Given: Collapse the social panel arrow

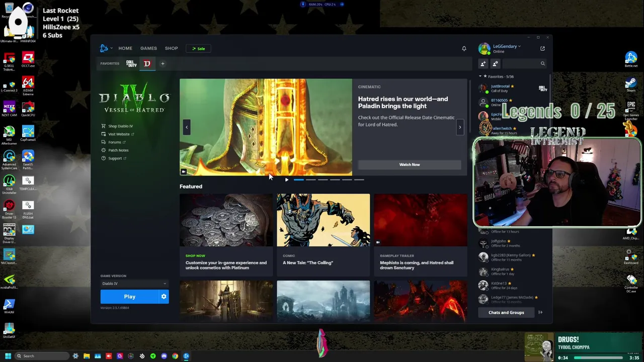Looking at the screenshot, I should pyautogui.click(x=540, y=312).
